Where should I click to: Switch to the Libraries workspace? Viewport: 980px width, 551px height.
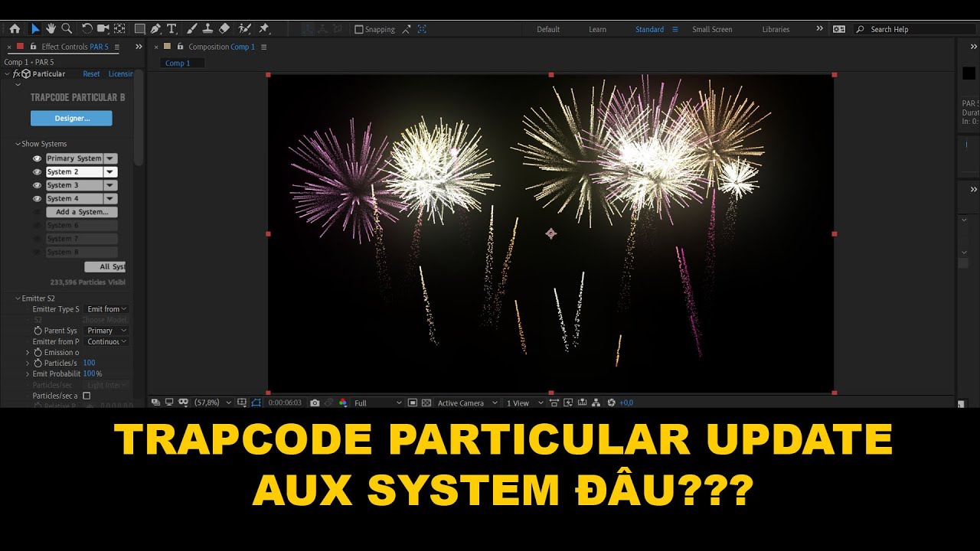776,30
